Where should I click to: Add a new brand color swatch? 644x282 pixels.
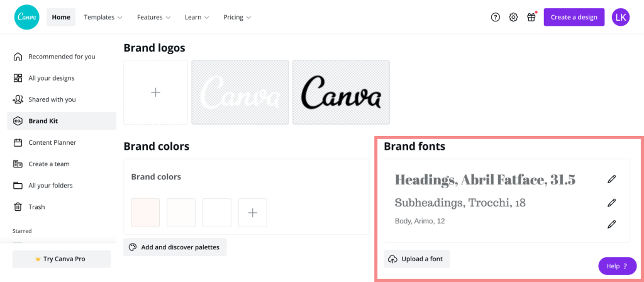(x=253, y=213)
